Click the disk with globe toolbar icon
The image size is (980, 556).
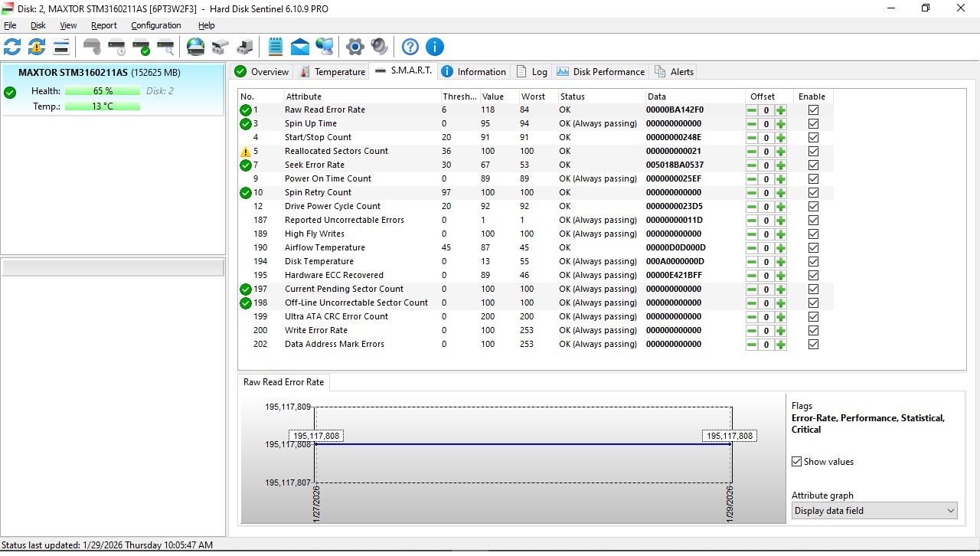[x=196, y=47]
